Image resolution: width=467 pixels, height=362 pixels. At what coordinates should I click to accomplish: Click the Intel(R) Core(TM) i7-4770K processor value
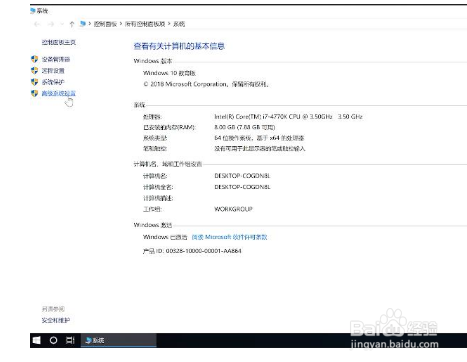(288, 117)
